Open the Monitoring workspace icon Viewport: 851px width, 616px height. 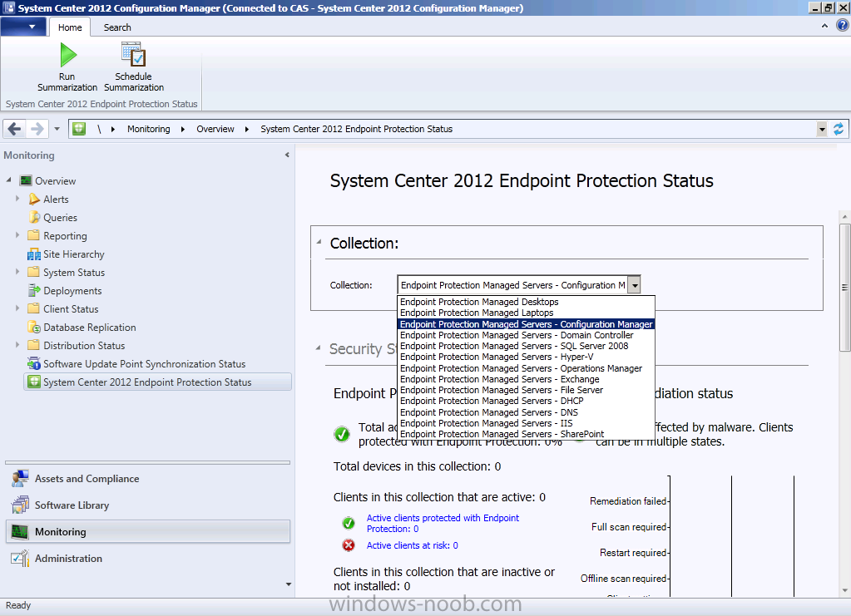[x=21, y=531]
